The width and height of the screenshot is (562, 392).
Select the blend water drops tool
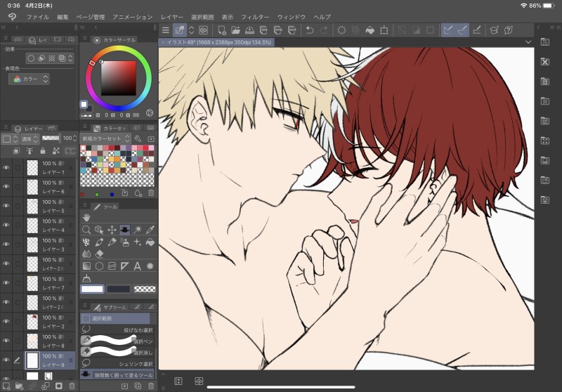point(86,254)
